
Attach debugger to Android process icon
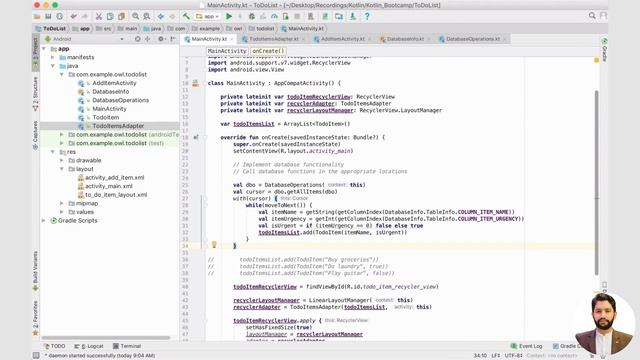click(286, 16)
